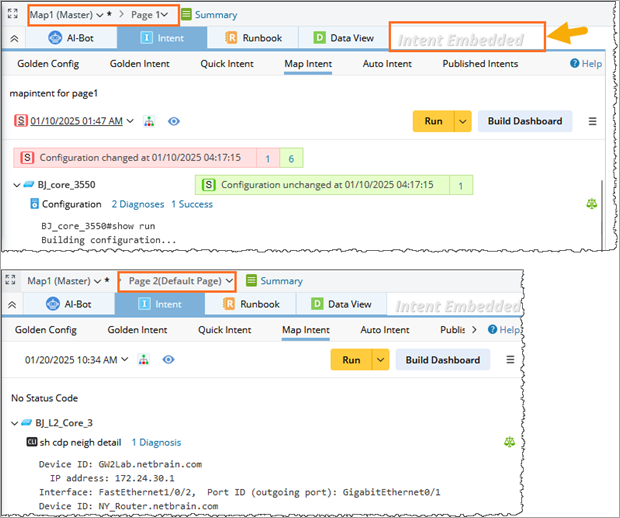Toggle the eye visibility icon in the bottom panel
The image size is (620, 518).
point(168,360)
